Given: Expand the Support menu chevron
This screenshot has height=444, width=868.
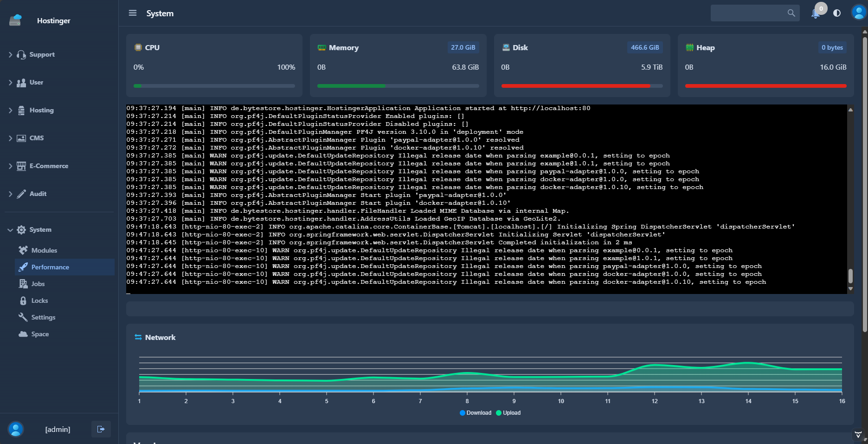Looking at the screenshot, I should click(x=10, y=55).
